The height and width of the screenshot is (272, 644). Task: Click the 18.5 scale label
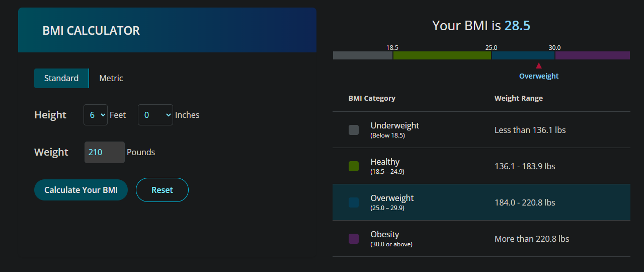pos(392,47)
